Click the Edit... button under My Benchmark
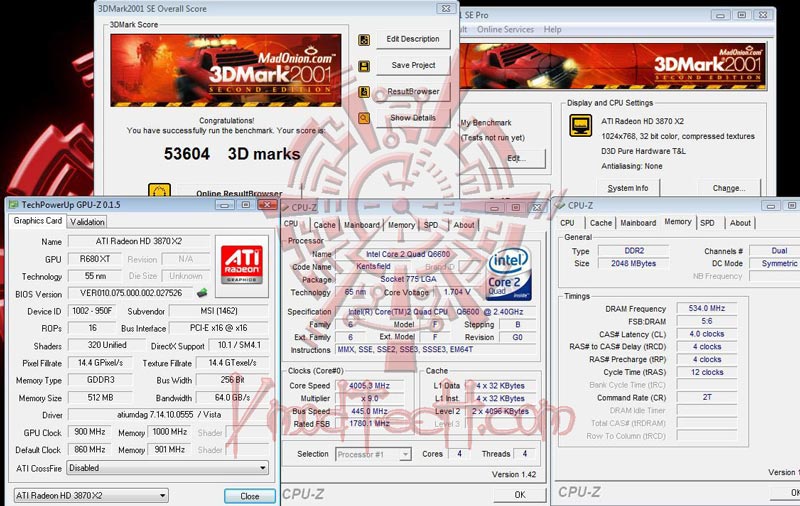Viewport: 800px width, 506px height. coord(516,158)
